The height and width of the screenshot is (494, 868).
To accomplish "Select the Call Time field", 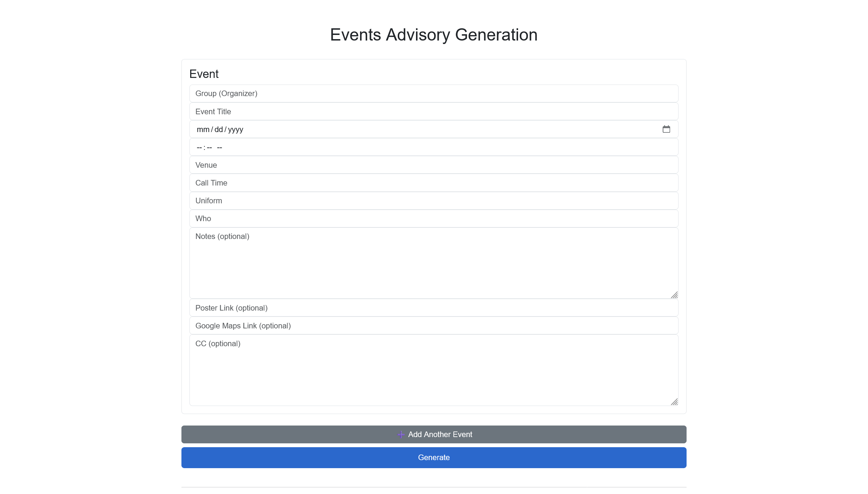I will 433,183.
